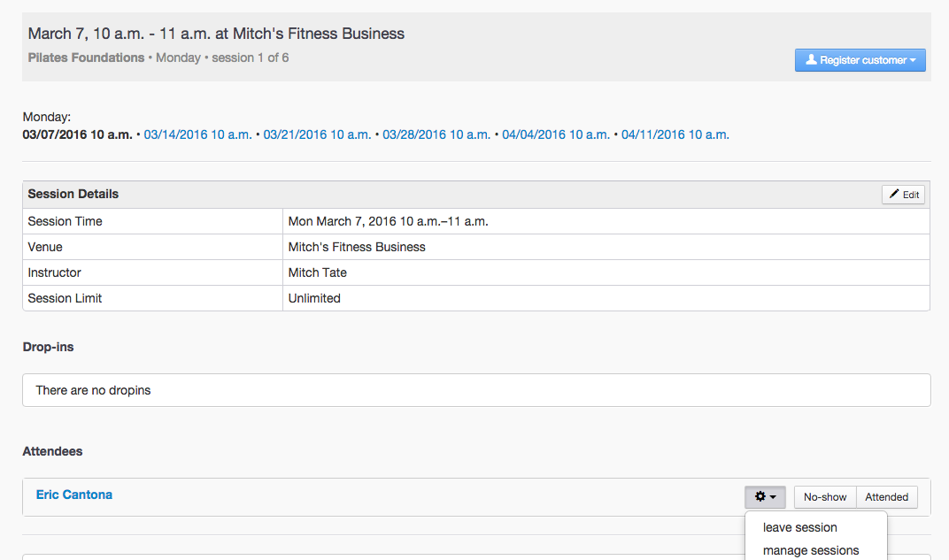Select 'manage sessions' menu entry
This screenshot has height=560, width=949.
(x=810, y=550)
